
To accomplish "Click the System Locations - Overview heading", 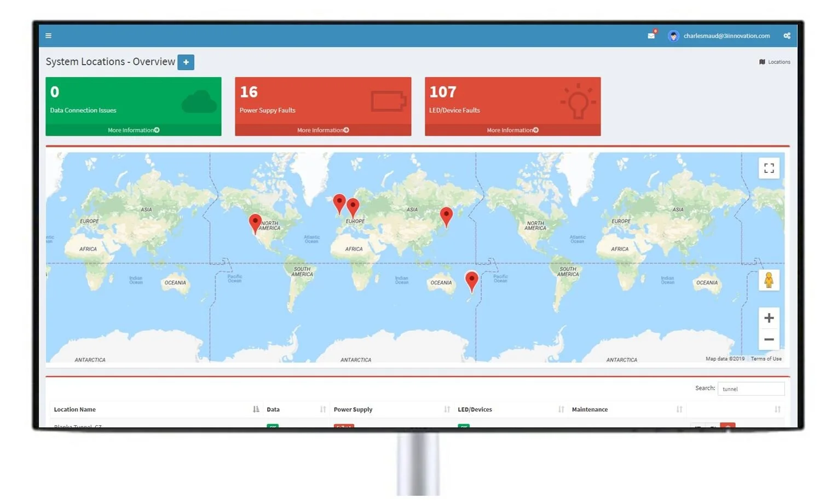I will pyautogui.click(x=111, y=62).
